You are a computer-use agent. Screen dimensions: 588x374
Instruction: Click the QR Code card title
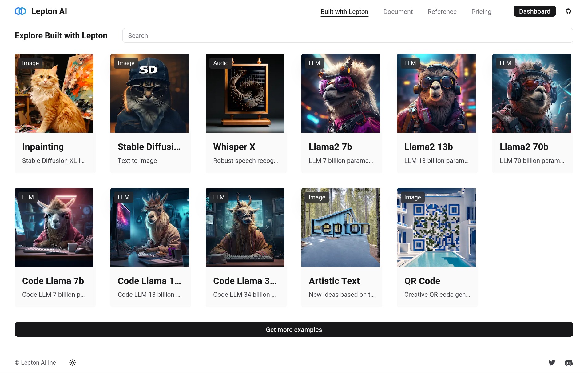pyautogui.click(x=422, y=281)
